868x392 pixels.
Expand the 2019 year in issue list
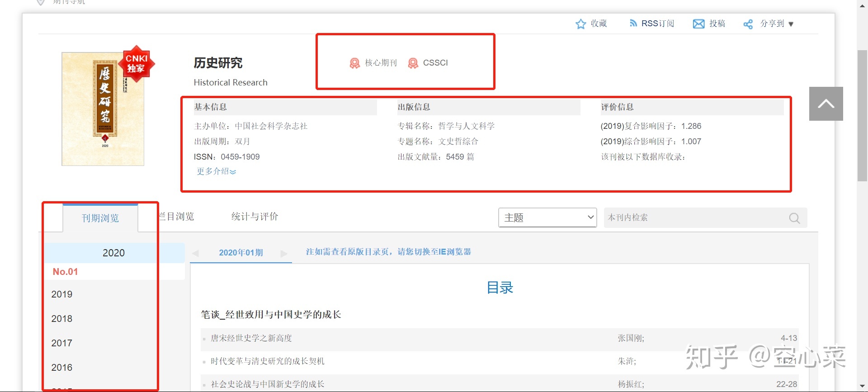[62, 294]
